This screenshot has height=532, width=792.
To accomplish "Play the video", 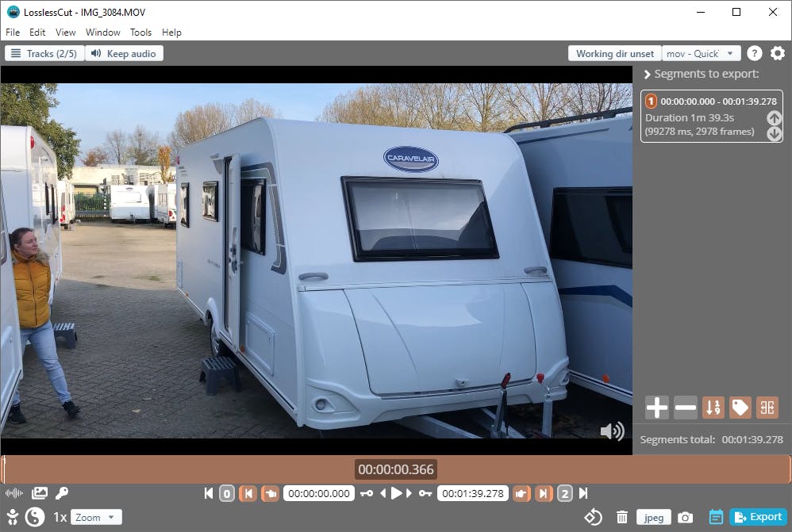I will click(397, 493).
